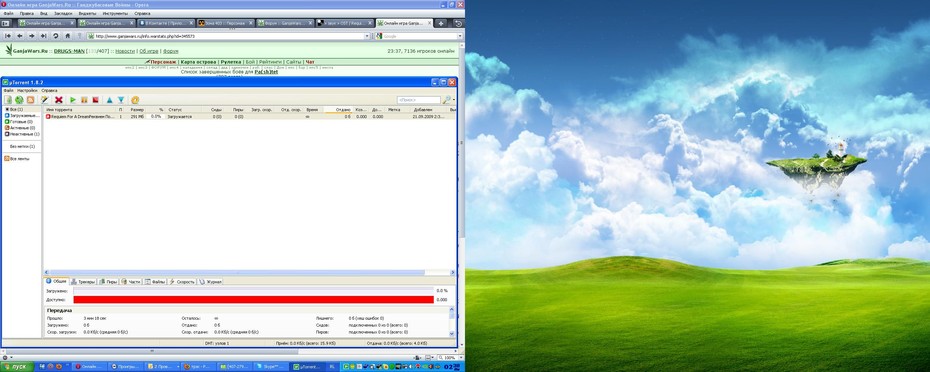Image resolution: width=930 pixels, height=372 pixels.
Task: Switch to Трекеры tab
Action: [x=83, y=282]
